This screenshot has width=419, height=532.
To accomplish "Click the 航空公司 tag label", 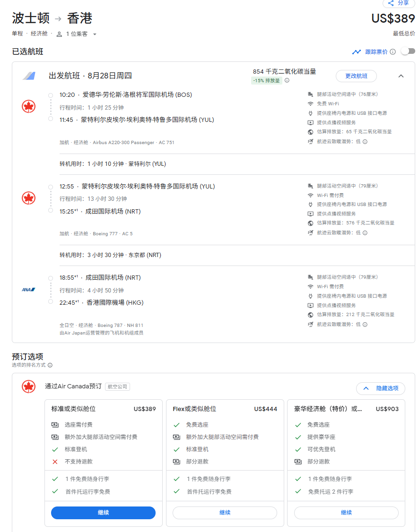I will [117, 386].
